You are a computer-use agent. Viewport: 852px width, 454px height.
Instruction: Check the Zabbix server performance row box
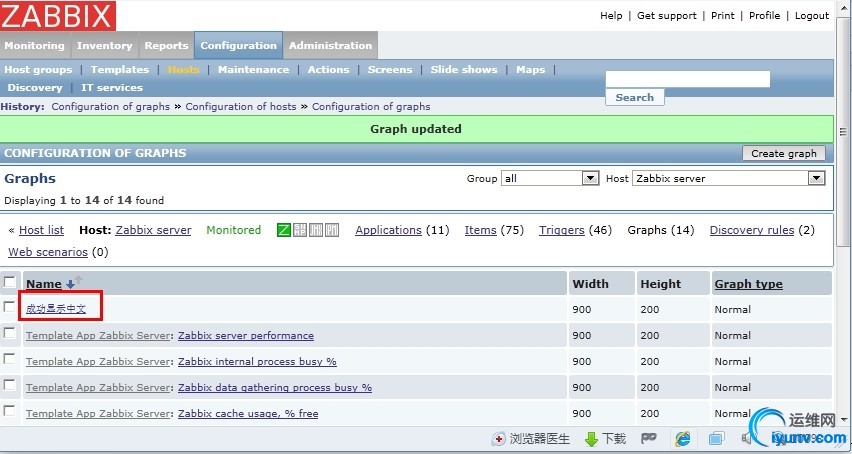point(9,333)
